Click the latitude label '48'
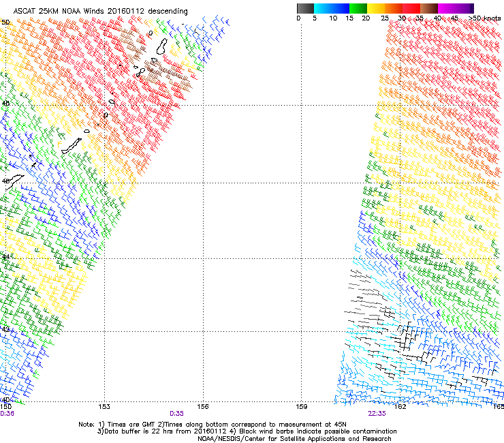 [5, 104]
